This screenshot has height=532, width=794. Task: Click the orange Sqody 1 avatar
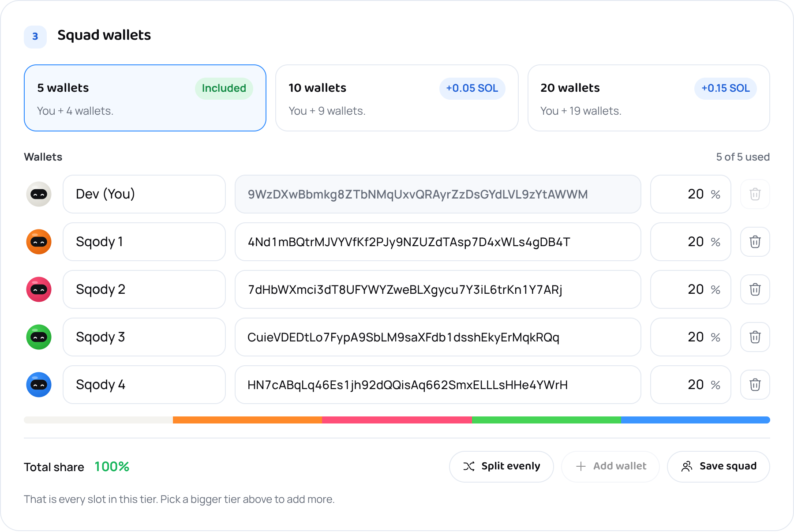pyautogui.click(x=39, y=242)
